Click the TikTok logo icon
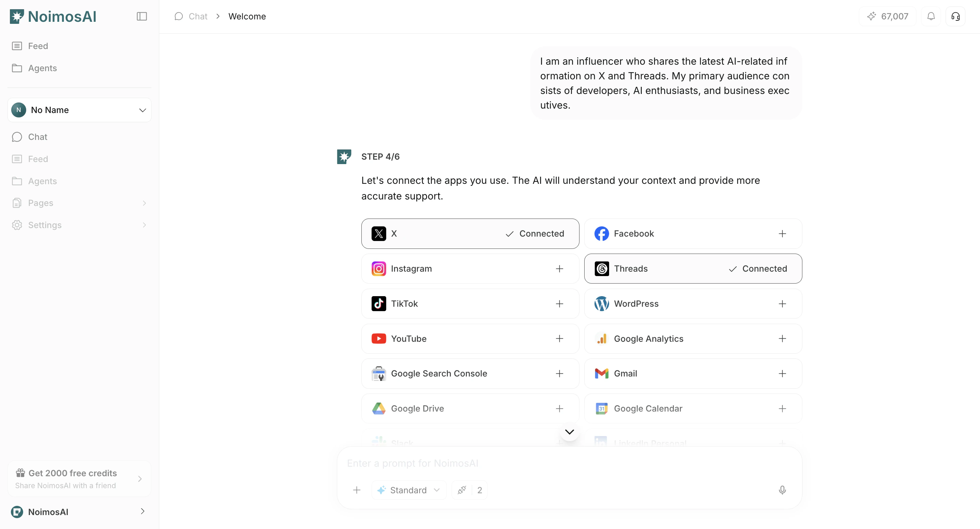This screenshot has width=980, height=529. (x=379, y=304)
